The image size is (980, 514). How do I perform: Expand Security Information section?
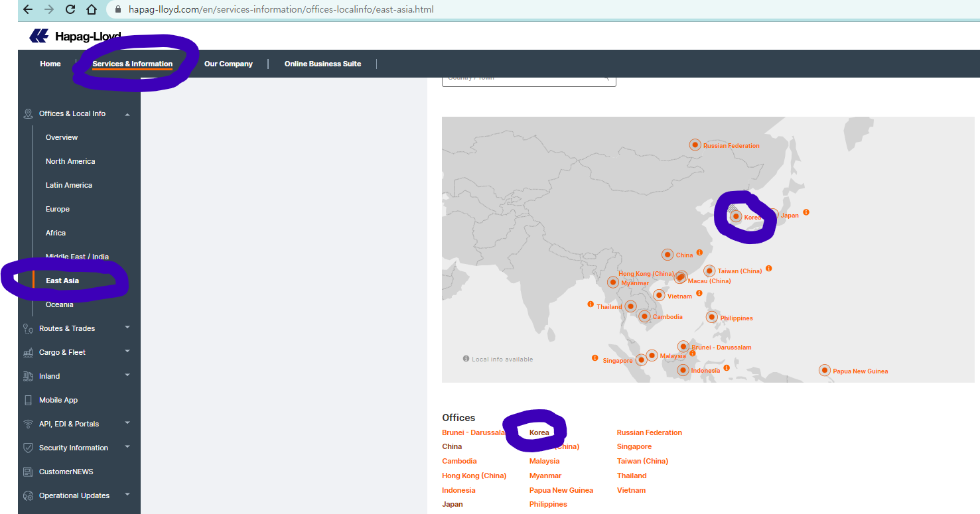127,446
